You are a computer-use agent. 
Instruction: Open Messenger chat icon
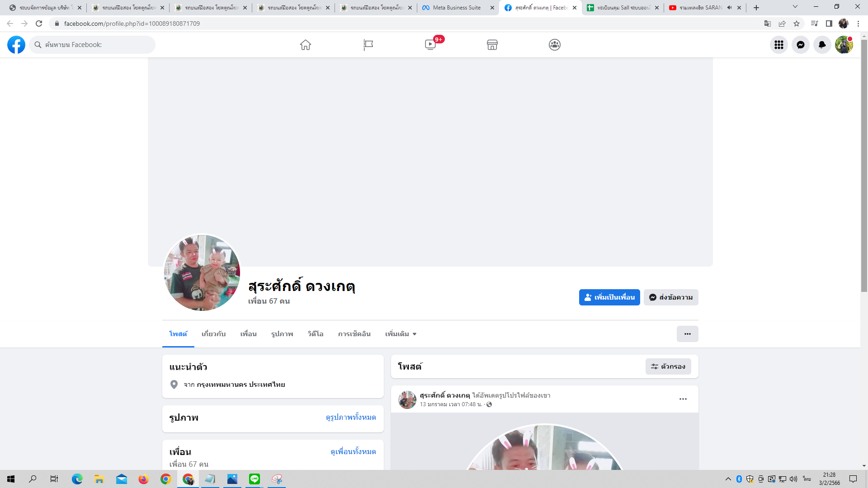click(800, 45)
